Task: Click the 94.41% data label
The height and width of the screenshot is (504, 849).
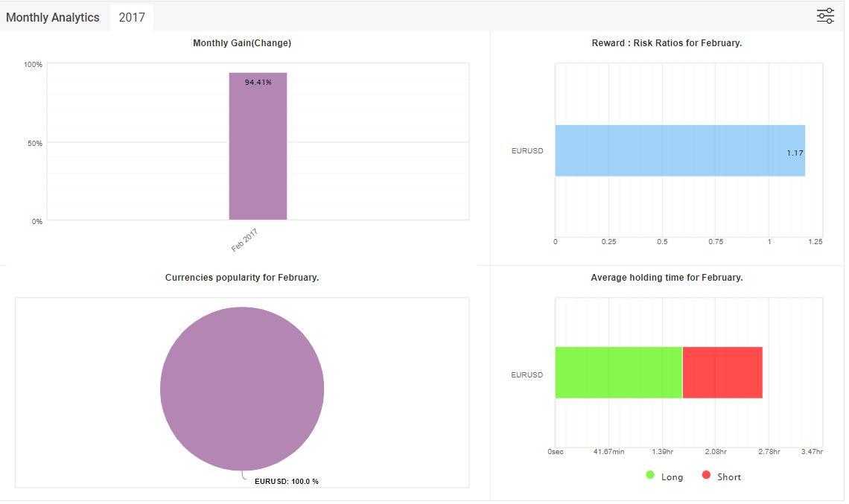Action: tap(258, 83)
